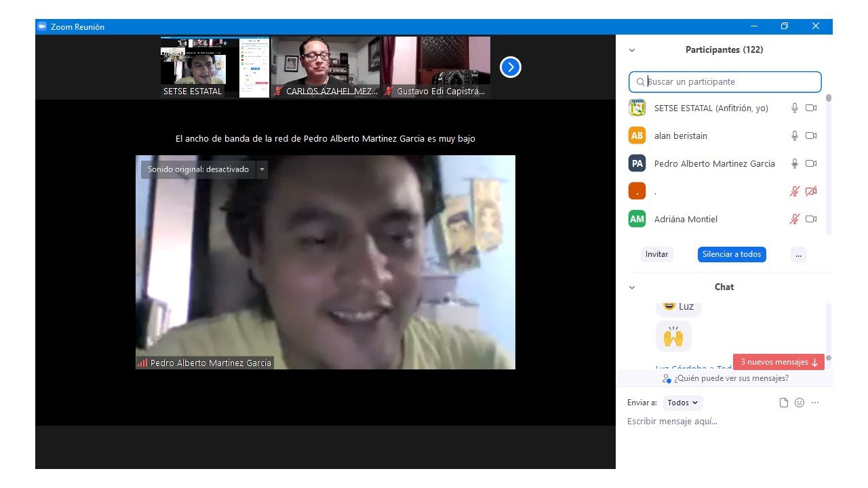Click the muted microphone of participant '.'
This screenshot has width=868, height=488.
(x=795, y=191)
